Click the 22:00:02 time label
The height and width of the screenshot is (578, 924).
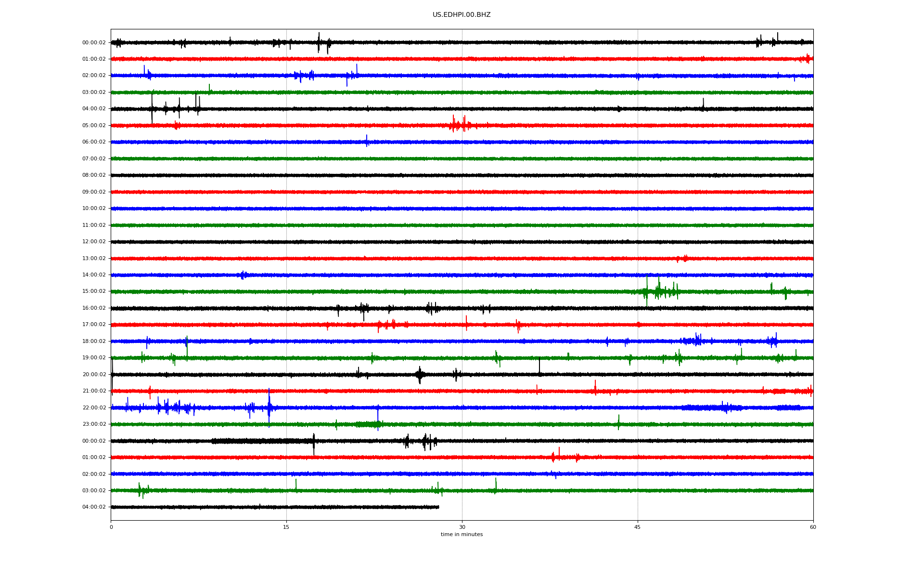[94, 408]
